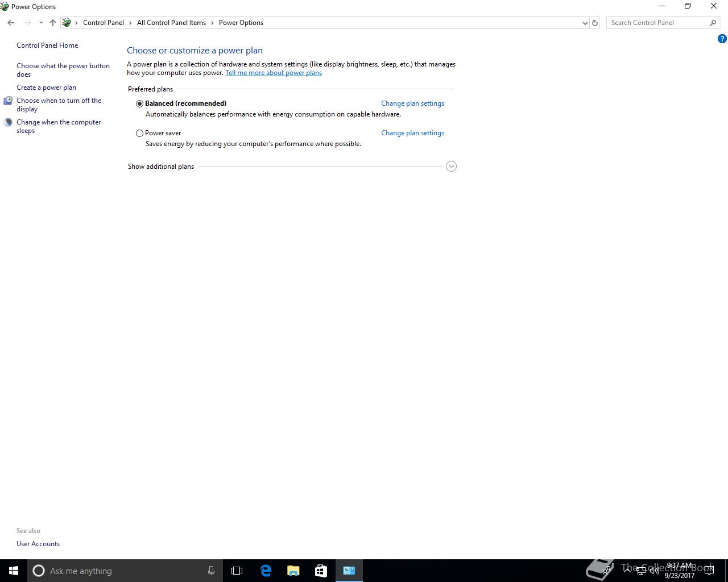
Task: Click sleep moon icon in sidebar
Action: (x=8, y=122)
